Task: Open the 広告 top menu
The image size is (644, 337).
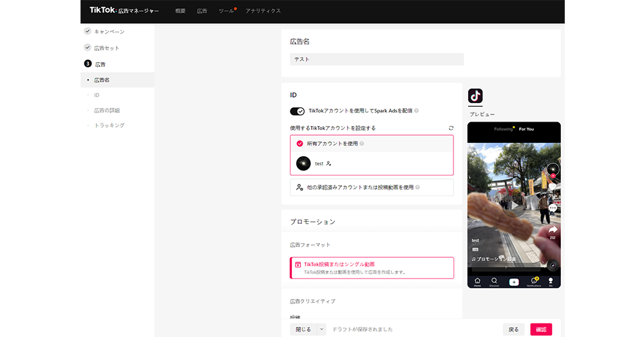Action: 202,11
